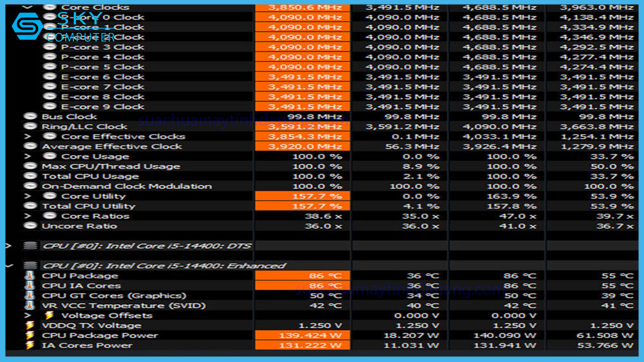The image size is (644, 362).
Task: Expand the Core Usage group
Action: click(29, 156)
